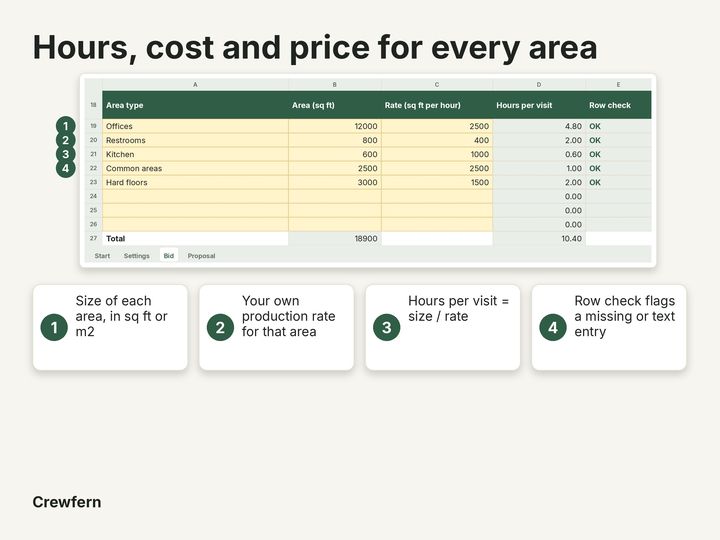Click the Total row label
The image size is (720, 540).
pyautogui.click(x=115, y=238)
